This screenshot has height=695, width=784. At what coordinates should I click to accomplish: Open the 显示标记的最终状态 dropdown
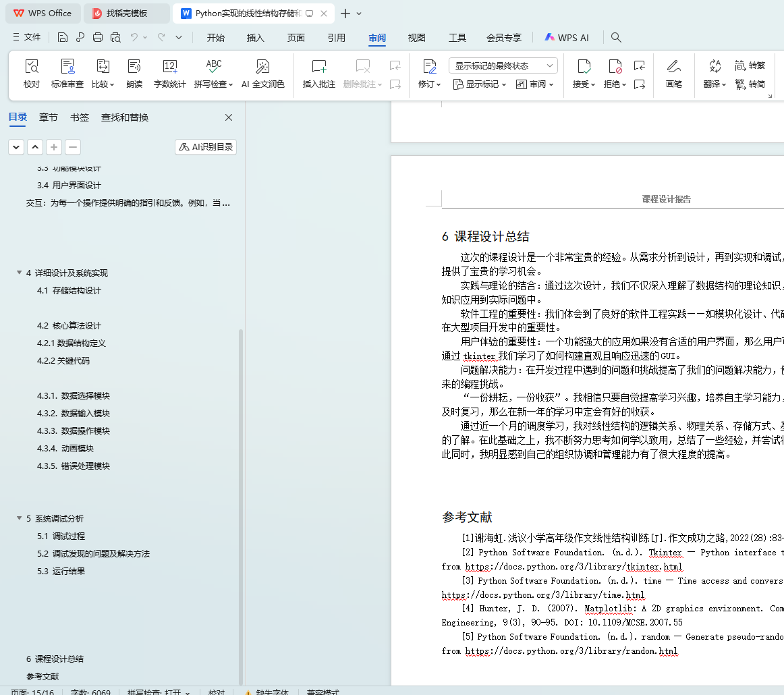[x=503, y=65]
